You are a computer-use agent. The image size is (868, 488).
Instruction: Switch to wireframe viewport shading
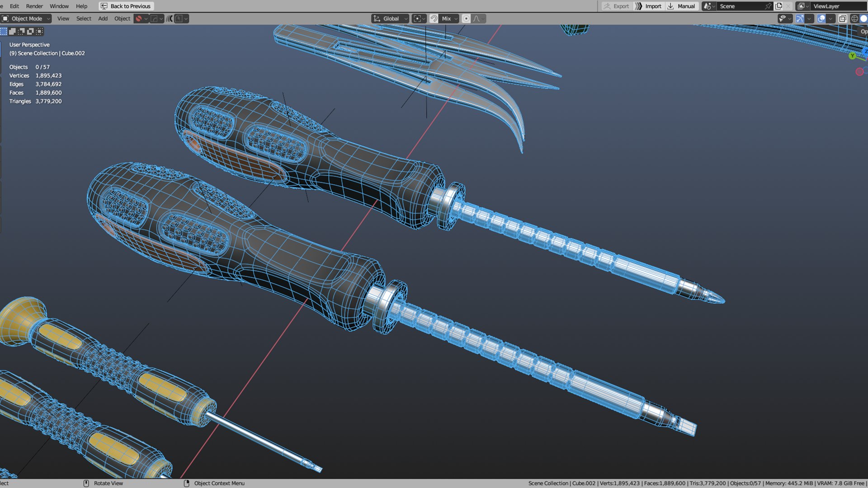tap(854, 19)
